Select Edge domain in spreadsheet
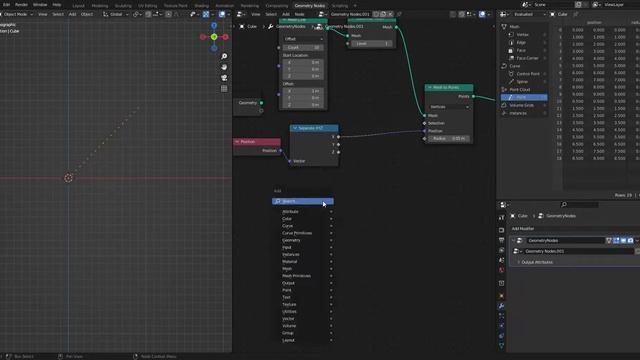 click(521, 42)
